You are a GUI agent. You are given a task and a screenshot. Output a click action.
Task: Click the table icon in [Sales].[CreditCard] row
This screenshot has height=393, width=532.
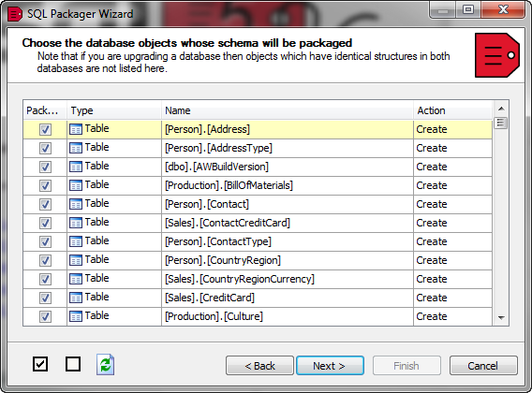[76, 298]
